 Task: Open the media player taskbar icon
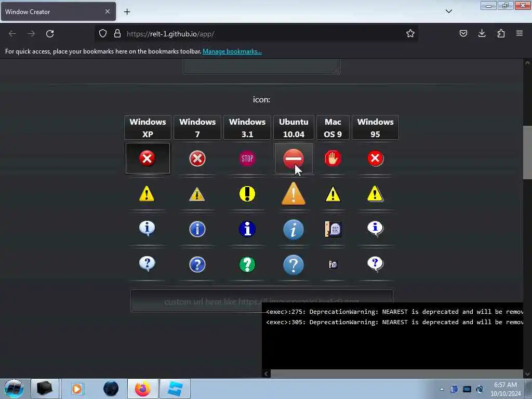[77, 389]
